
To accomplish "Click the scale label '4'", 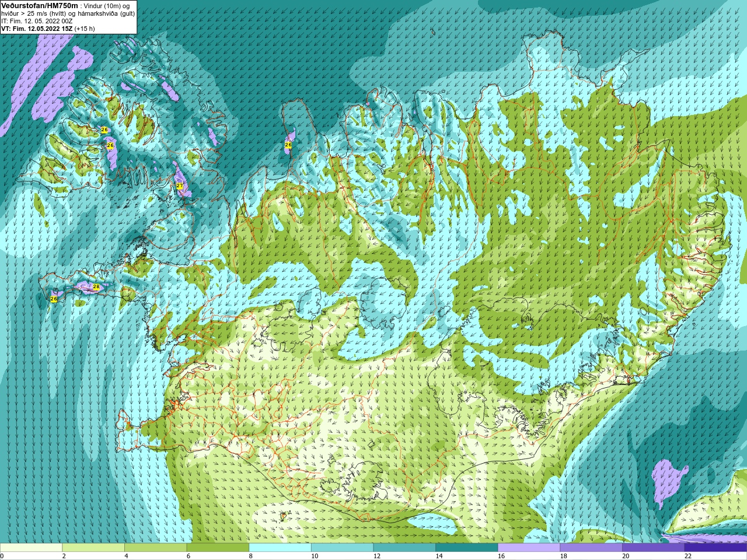I will tap(126, 556).
